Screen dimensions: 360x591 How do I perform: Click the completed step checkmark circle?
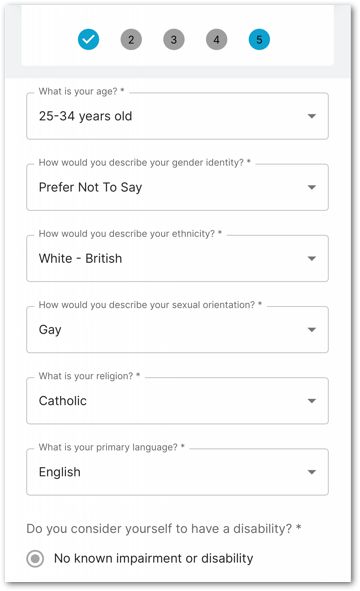89,39
